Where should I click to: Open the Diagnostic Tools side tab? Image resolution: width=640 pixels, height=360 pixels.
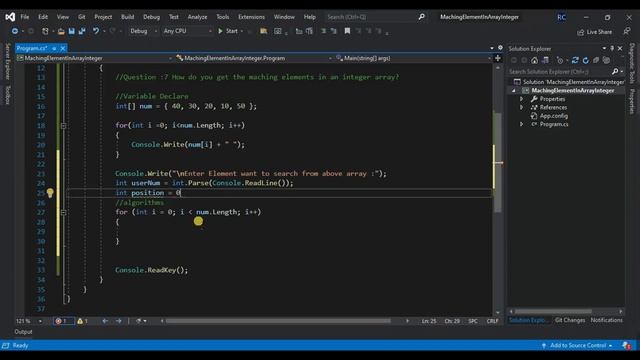click(632, 63)
